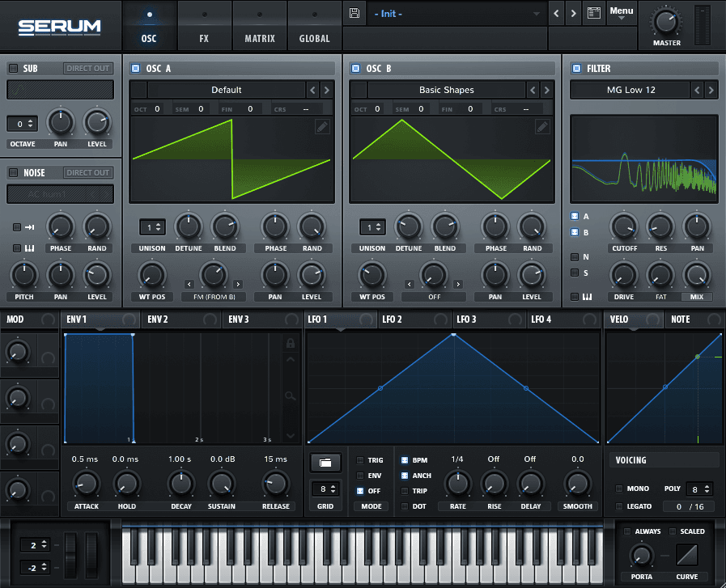This screenshot has height=588, width=726.
Task: Select the ENV 3 tab
Action: 262,319
